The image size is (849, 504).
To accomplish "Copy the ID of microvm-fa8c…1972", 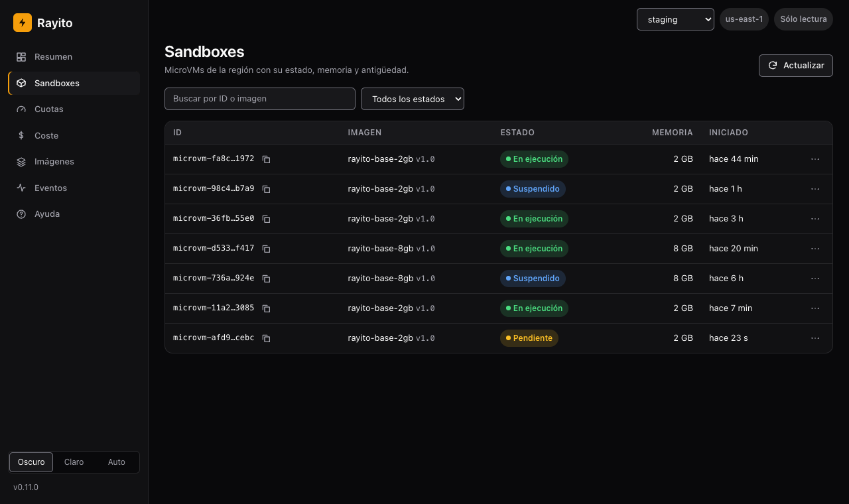I will [x=266, y=159].
